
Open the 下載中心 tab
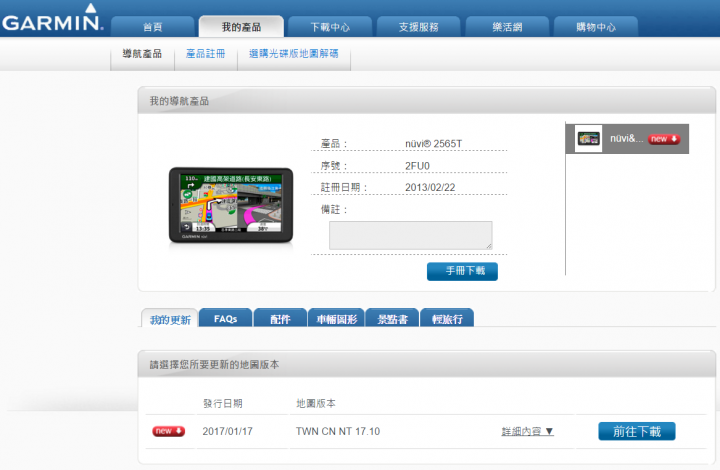tap(330, 27)
